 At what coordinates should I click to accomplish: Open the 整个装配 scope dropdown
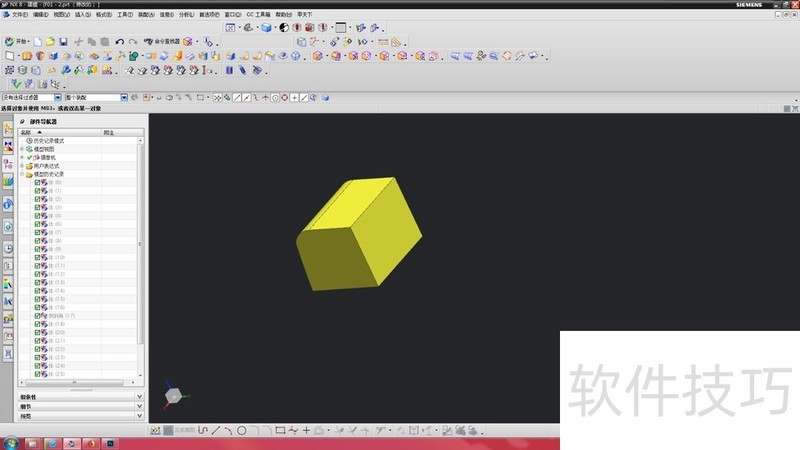pos(124,97)
